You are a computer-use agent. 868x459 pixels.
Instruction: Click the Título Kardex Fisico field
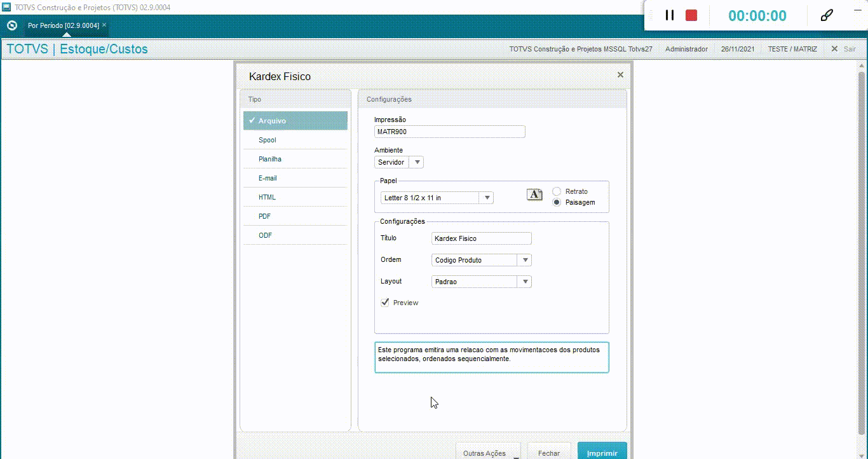(482, 238)
